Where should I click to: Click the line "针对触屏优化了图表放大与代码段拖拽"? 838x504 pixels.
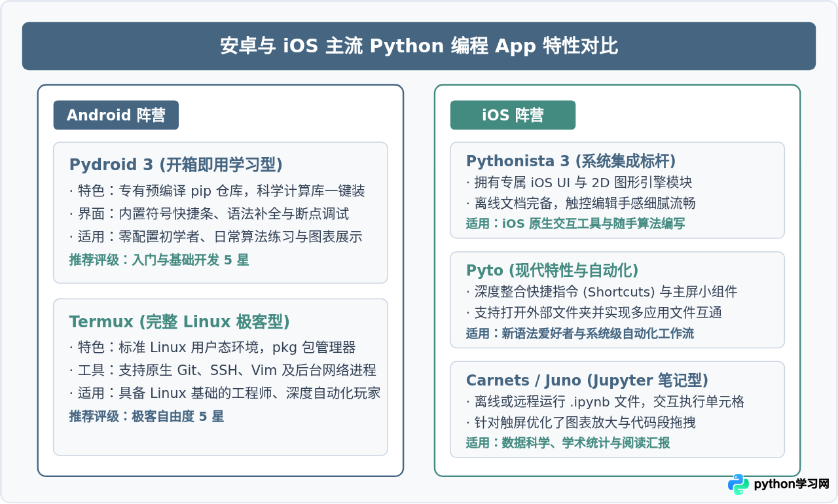click(x=581, y=423)
